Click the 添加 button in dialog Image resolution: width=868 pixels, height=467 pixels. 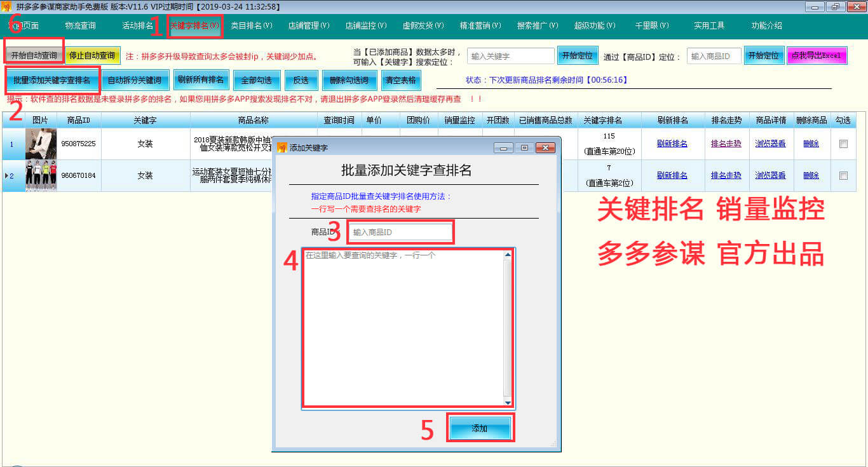coord(480,428)
